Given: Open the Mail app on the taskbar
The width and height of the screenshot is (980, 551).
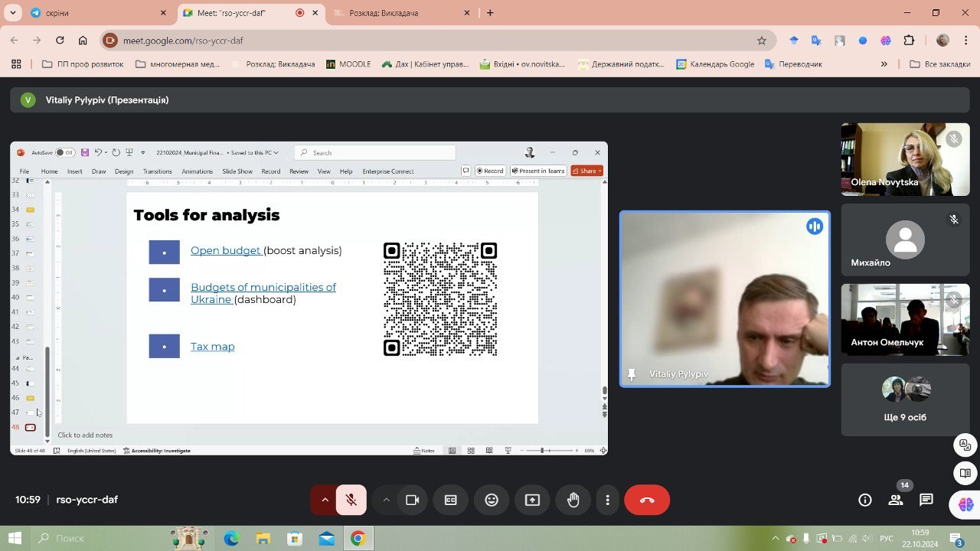Looking at the screenshot, I should point(327,539).
